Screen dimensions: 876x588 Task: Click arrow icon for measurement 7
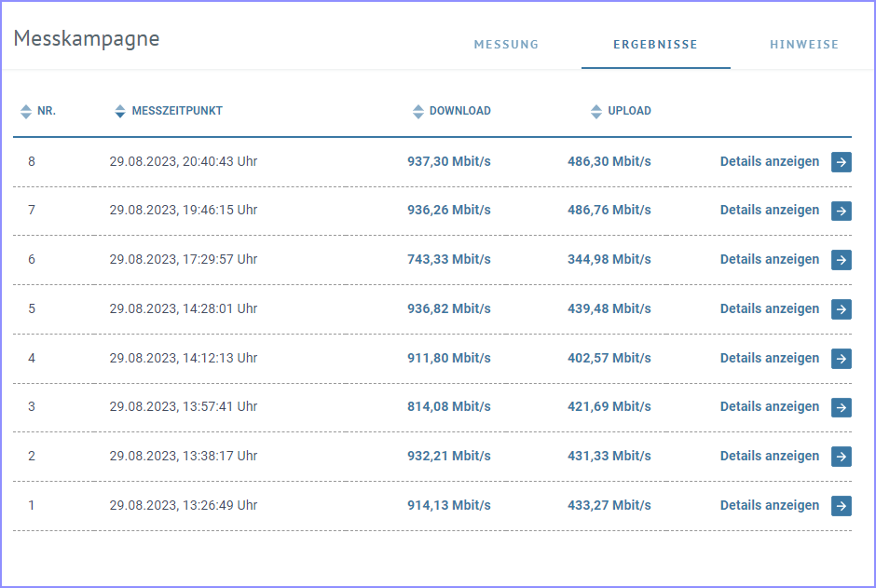(x=841, y=211)
